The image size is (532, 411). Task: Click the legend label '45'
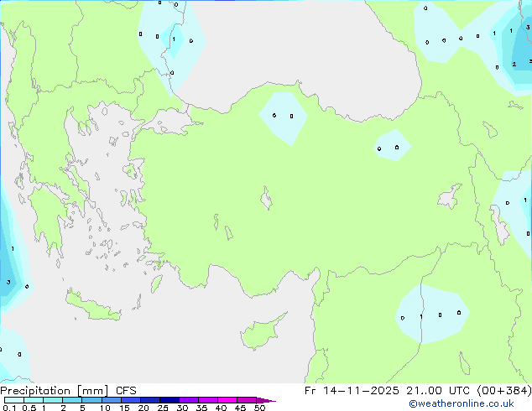pos(240,408)
